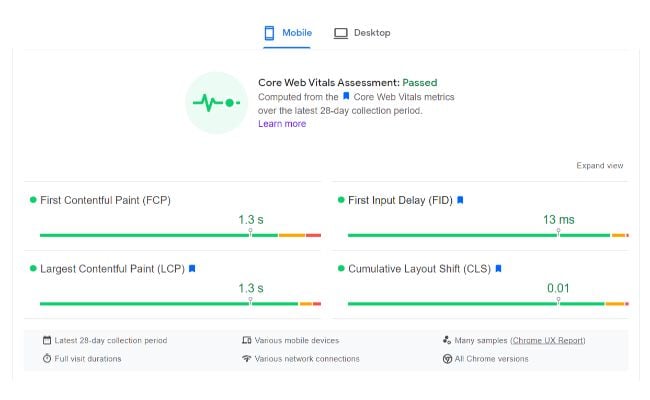Screen dimensions: 650x400
Task: Click the Wi-Fi icon for network connections
Action: (246, 359)
